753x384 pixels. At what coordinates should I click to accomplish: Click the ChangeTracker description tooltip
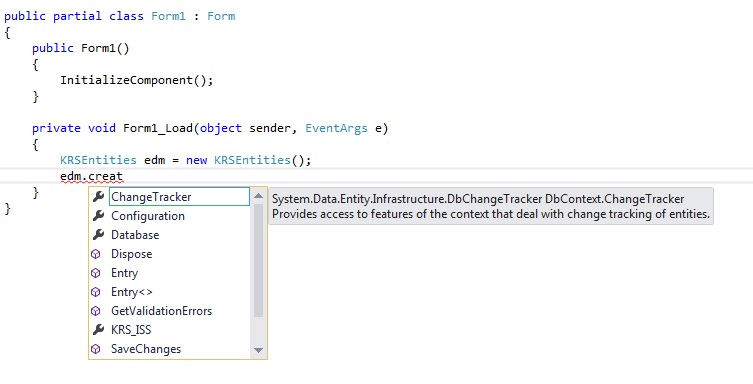click(491, 206)
